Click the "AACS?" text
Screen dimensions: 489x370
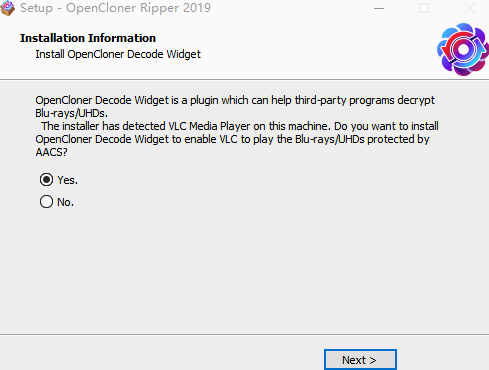(51, 152)
